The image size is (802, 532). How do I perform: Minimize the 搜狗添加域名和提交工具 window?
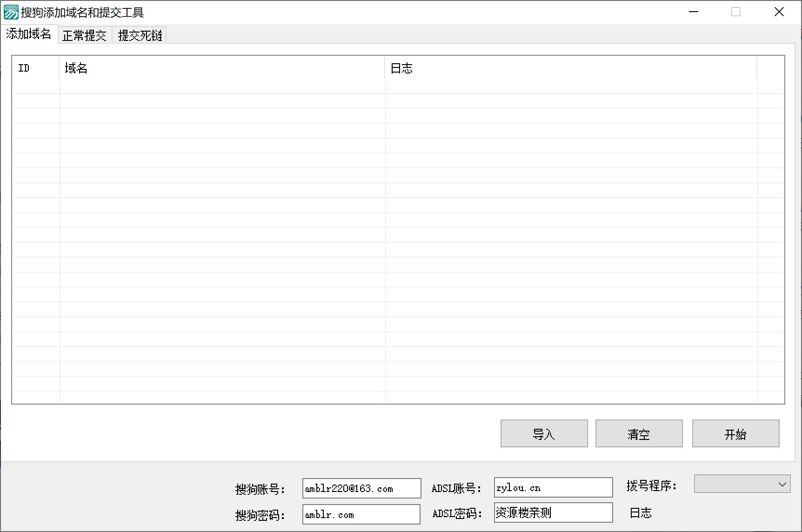click(x=693, y=12)
